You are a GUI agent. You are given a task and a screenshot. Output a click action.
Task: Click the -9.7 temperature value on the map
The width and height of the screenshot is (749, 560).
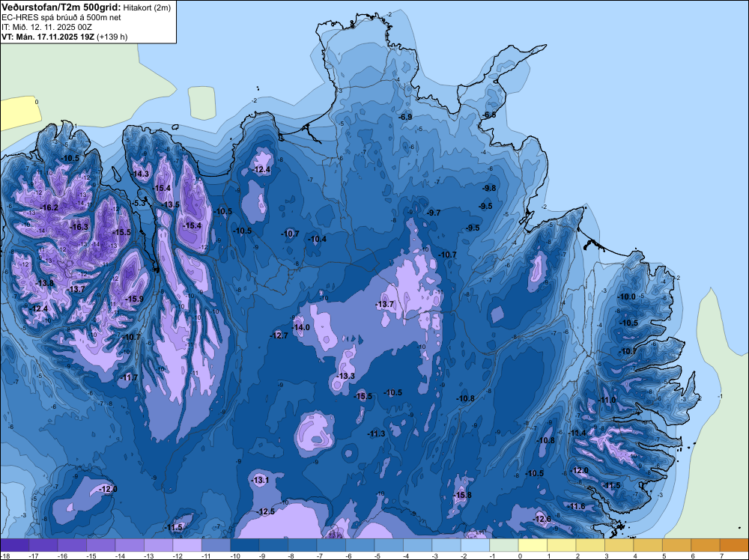[434, 213]
